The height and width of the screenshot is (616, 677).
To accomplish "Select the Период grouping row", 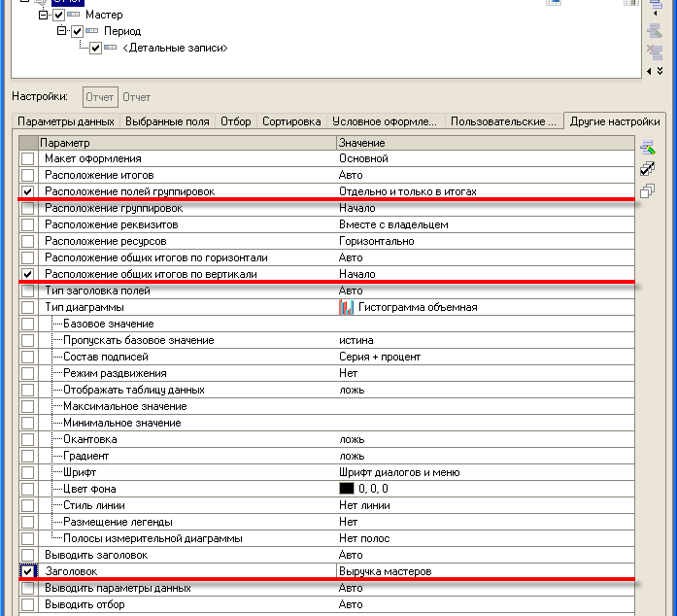I will (122, 31).
